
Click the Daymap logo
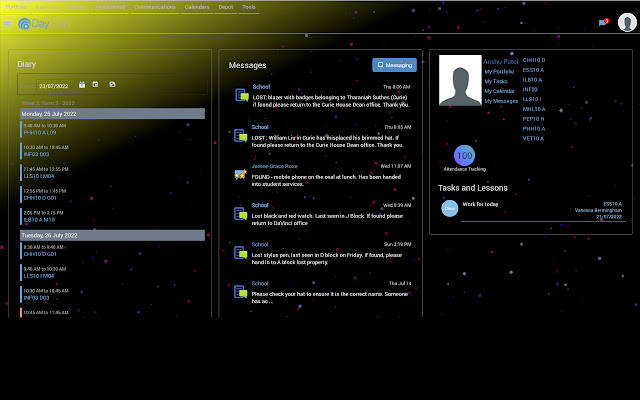click(x=44, y=24)
